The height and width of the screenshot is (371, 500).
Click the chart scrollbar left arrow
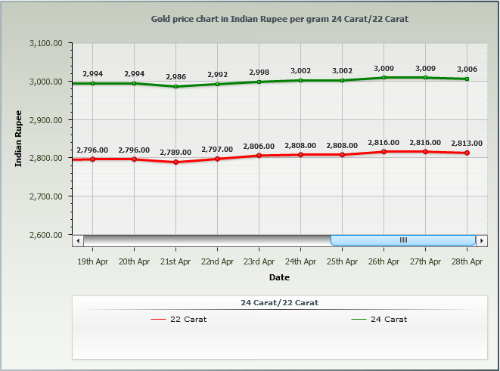(78, 241)
